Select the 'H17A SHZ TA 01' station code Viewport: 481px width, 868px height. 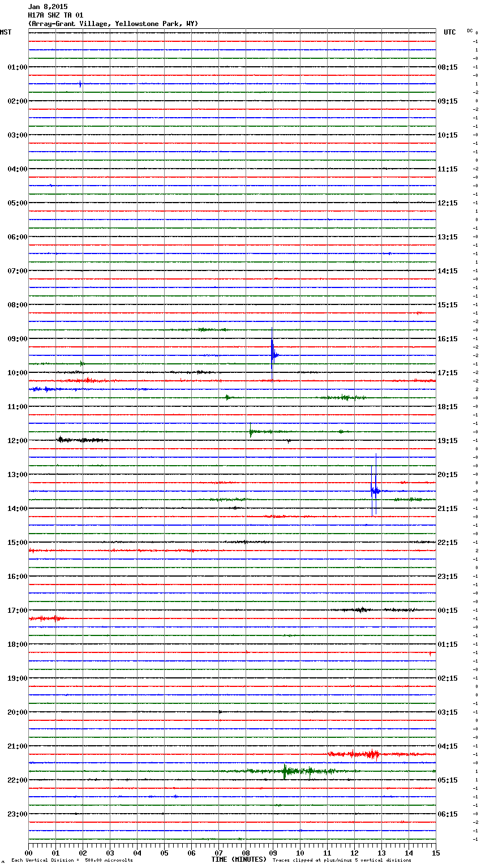click(55, 15)
